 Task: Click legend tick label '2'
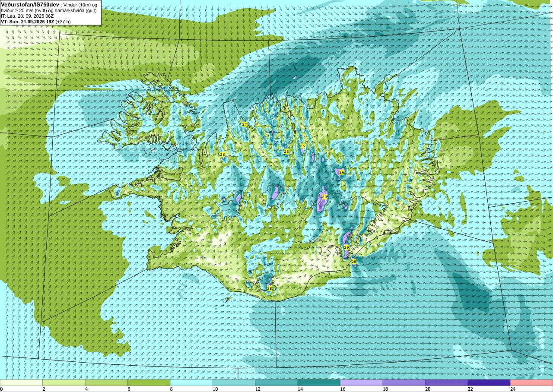coord(44,389)
